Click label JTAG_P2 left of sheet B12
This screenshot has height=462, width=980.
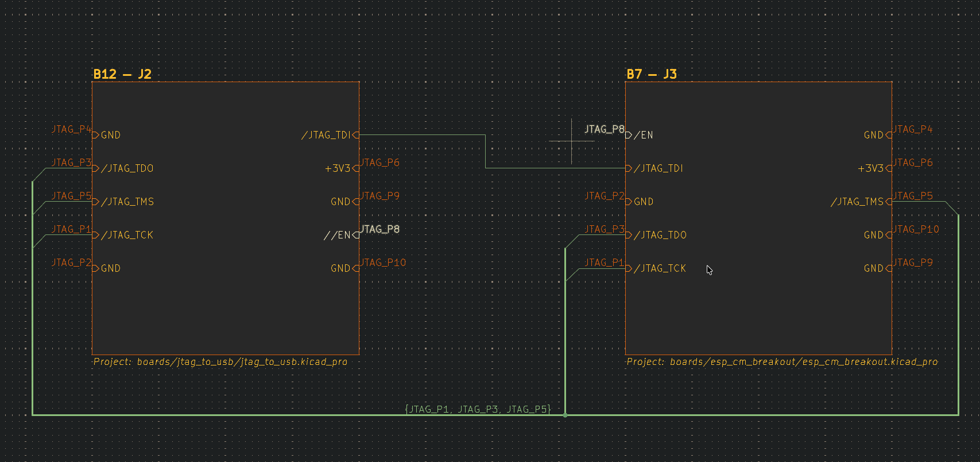(71, 263)
